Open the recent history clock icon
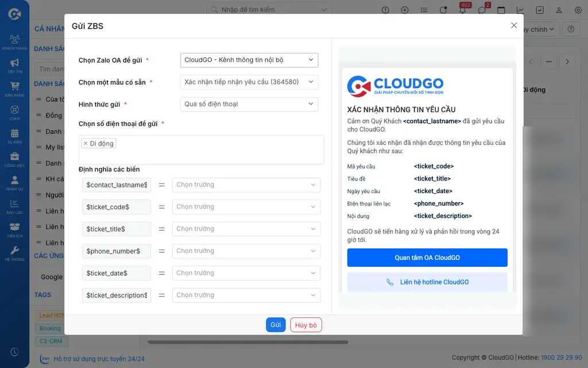 coord(14,352)
